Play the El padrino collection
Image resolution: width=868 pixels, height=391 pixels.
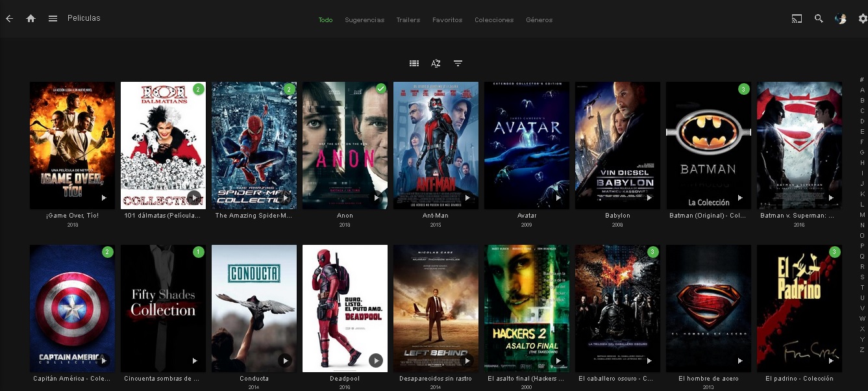(830, 360)
